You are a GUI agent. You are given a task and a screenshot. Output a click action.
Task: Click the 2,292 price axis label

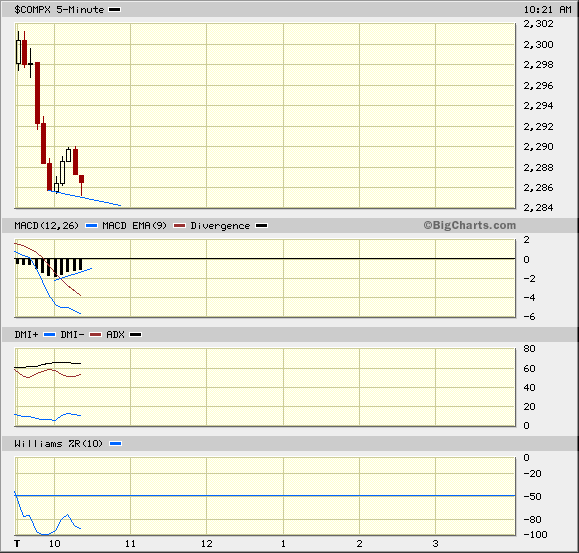538,127
